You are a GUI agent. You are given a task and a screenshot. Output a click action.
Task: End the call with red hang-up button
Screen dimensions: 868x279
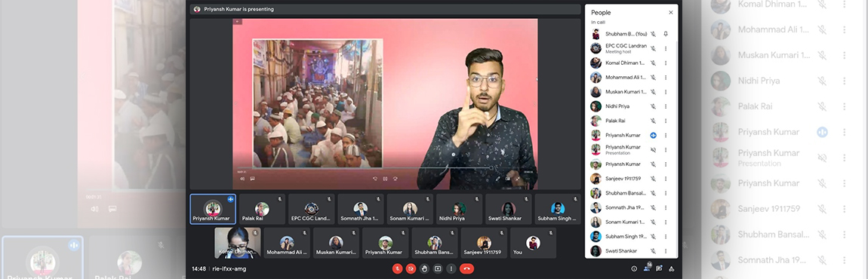pos(466,268)
